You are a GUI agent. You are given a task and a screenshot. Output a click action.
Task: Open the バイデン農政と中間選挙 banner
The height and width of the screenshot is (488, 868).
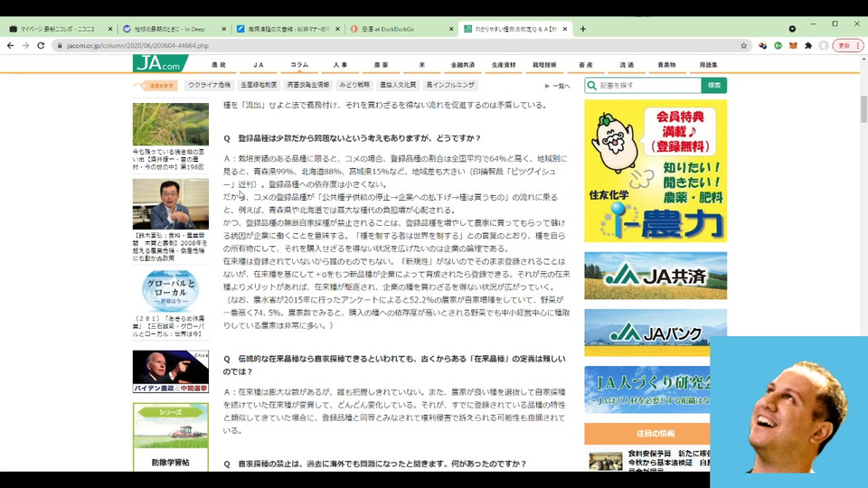pyautogui.click(x=171, y=371)
